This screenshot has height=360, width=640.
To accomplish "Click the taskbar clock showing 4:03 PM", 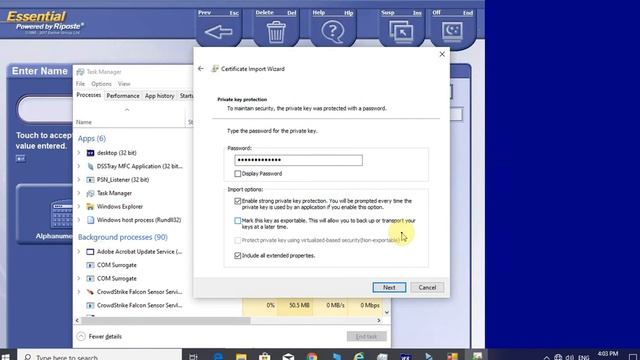I will (608, 354).
